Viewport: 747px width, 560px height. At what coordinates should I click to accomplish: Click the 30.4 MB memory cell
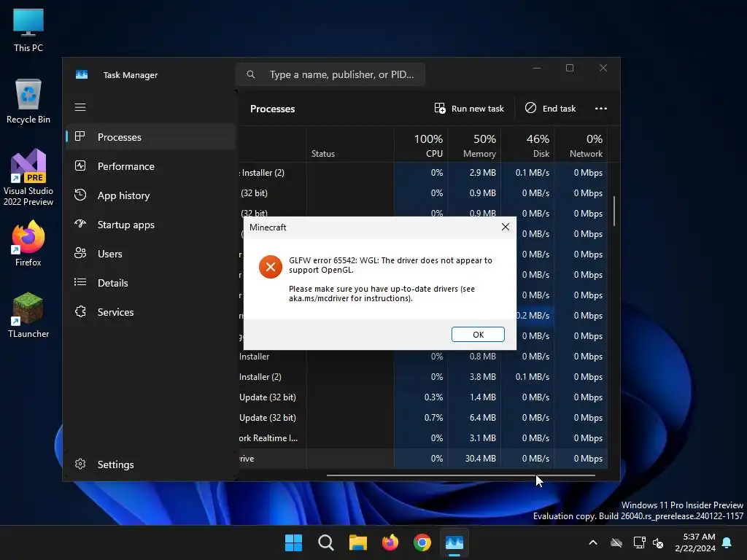(474, 459)
